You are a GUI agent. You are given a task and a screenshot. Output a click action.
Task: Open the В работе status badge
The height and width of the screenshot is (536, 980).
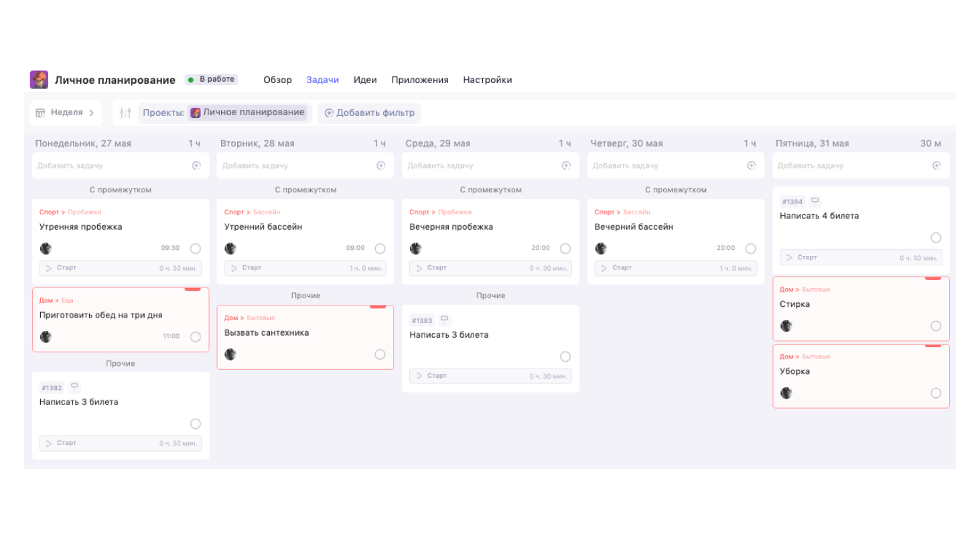(211, 79)
